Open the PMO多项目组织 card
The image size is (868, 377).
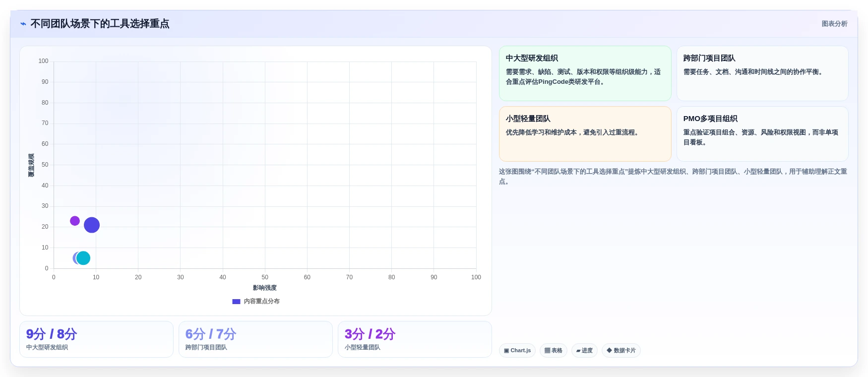[762, 134]
